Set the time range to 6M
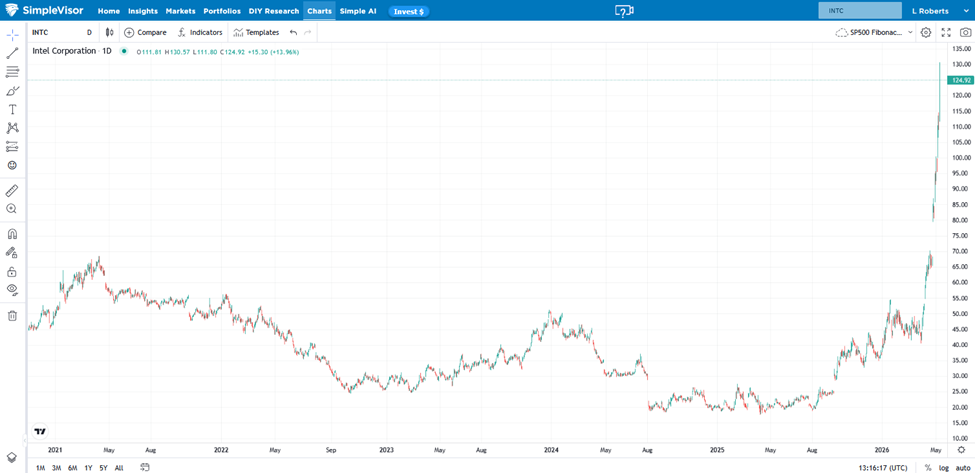 coord(73,467)
